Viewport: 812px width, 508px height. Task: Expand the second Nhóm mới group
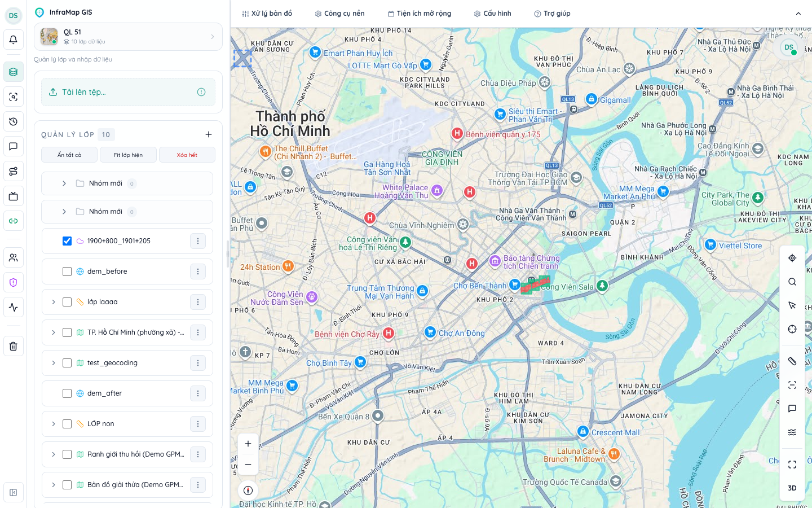[x=64, y=212]
